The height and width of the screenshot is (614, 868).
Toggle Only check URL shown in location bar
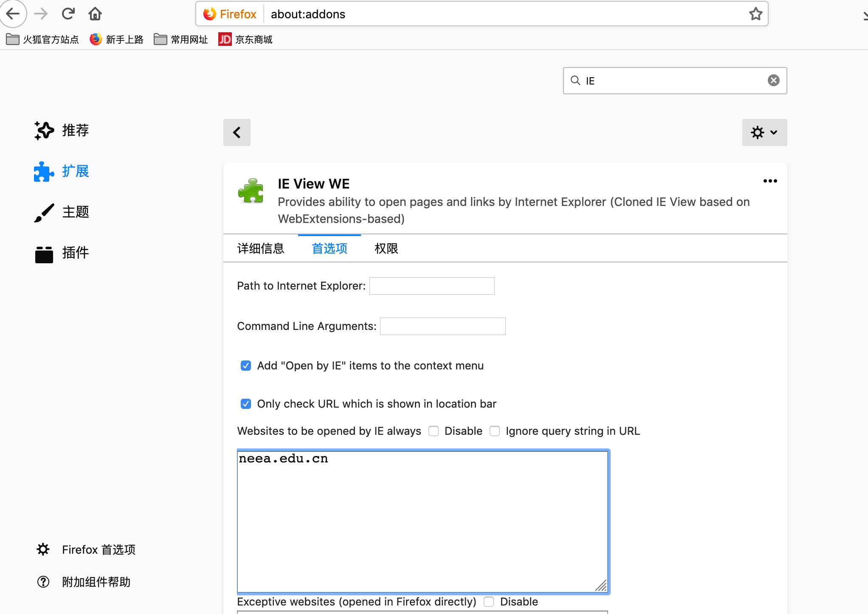(x=246, y=404)
